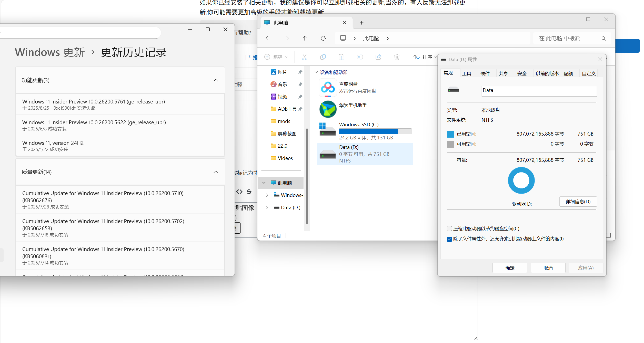Switch to the 自定义 tab

[589, 73]
